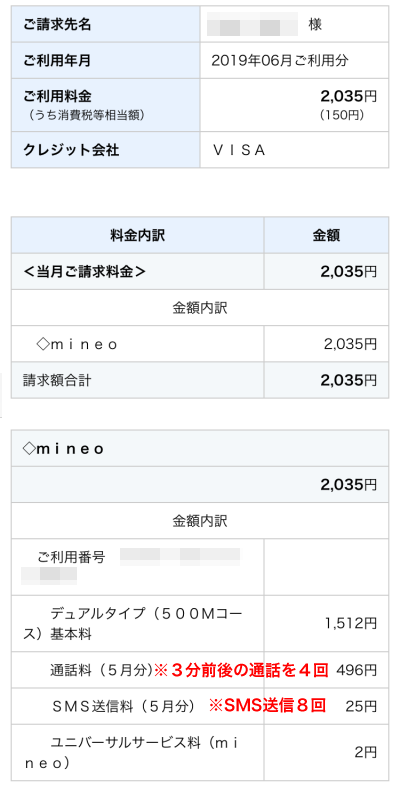Click the ユニバーサルサービス料 2円 amount
Screen dimensions: 400x796
coord(366,753)
